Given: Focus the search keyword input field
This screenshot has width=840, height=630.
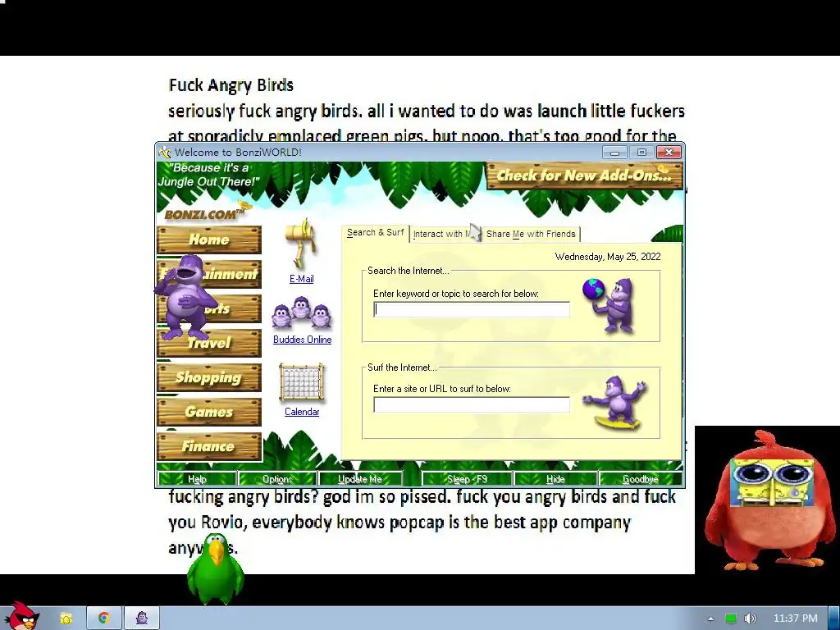Looking at the screenshot, I should pos(472,309).
